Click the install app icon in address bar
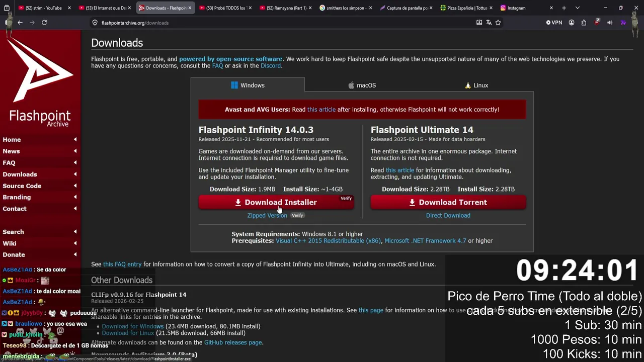This screenshot has width=644, height=362. 479,23
